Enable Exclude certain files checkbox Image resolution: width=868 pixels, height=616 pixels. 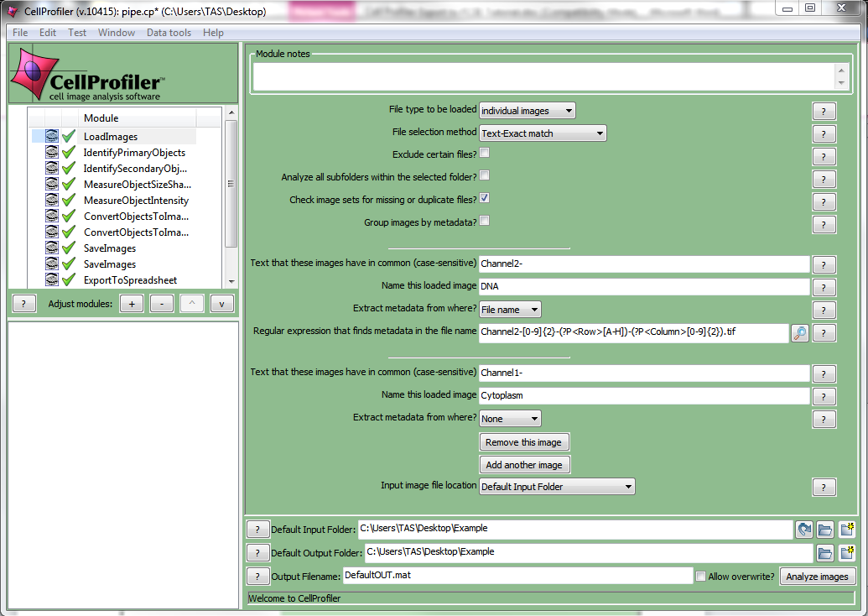[x=485, y=153]
